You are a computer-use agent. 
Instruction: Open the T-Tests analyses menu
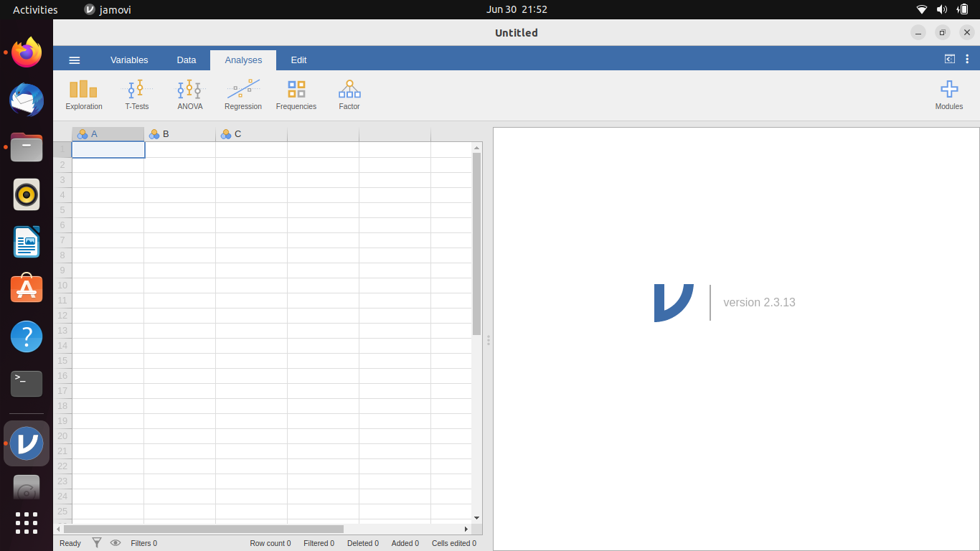[136, 95]
